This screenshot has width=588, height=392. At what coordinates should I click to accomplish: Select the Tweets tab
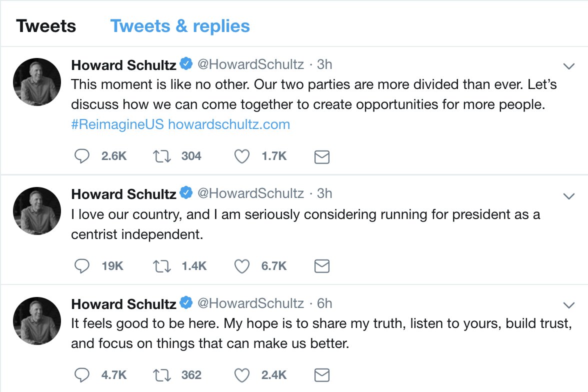point(46,26)
